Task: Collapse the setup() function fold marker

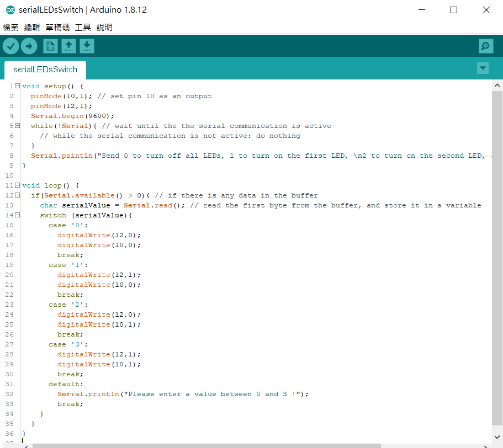Action: (x=18, y=86)
